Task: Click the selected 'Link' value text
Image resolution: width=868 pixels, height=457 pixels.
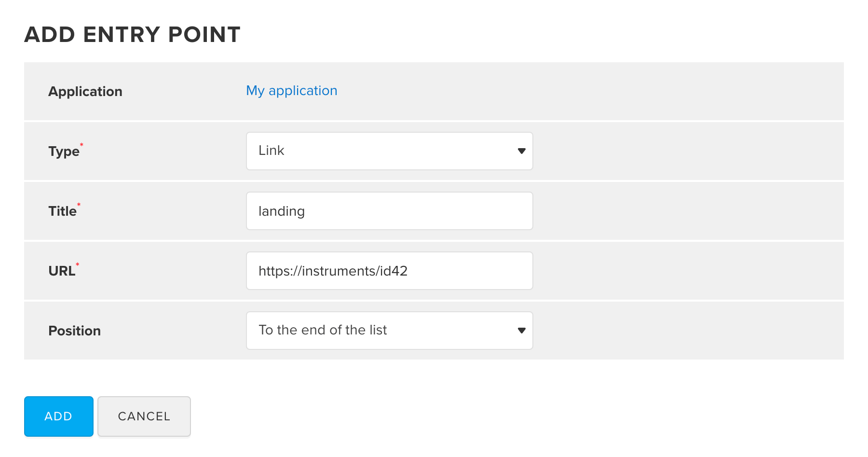Action: point(271,151)
